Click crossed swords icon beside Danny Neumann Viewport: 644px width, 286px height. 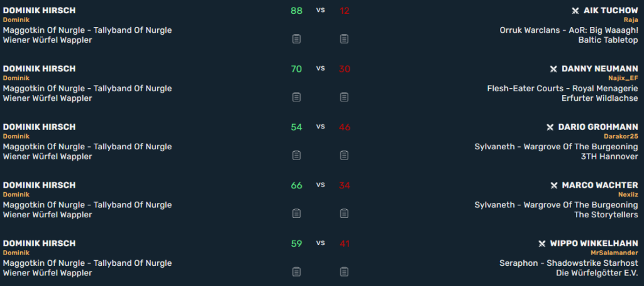click(x=553, y=69)
